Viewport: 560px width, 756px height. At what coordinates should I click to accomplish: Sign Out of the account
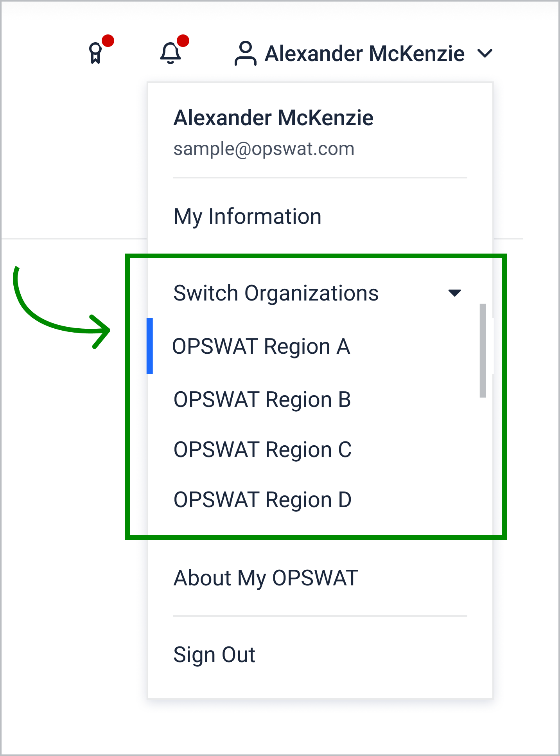pyautogui.click(x=214, y=655)
